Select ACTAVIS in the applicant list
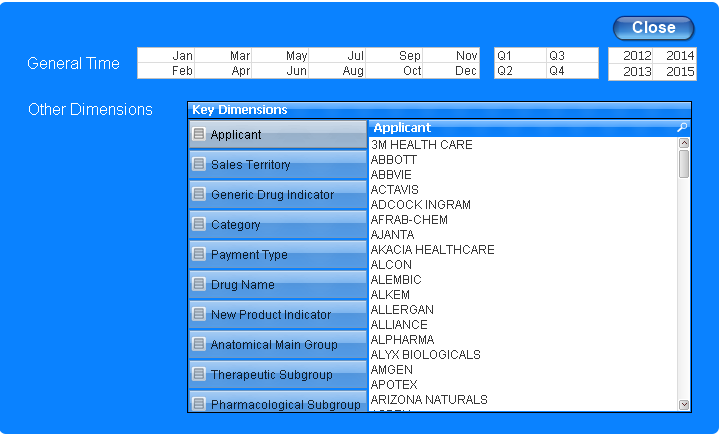The width and height of the screenshot is (720, 435). (523, 190)
